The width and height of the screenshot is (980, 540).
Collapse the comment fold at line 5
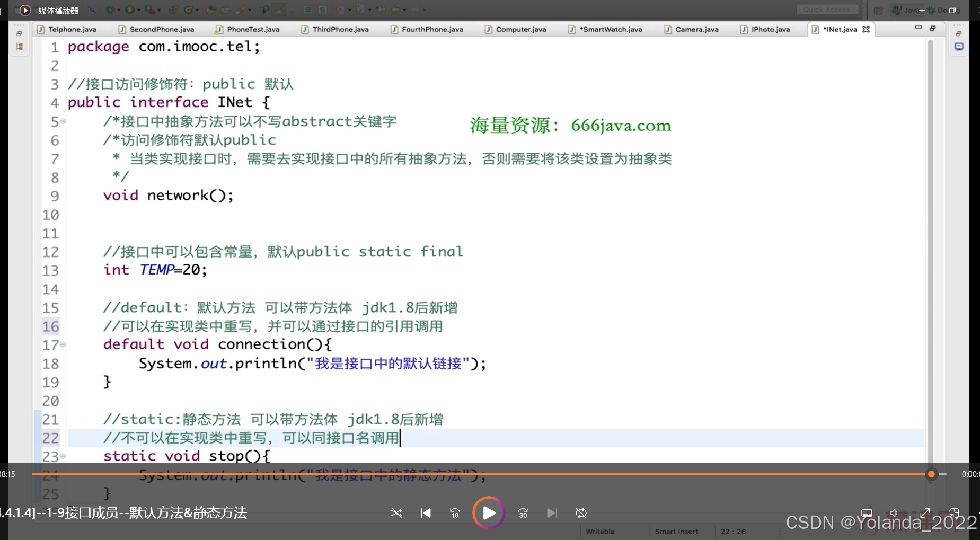point(63,121)
